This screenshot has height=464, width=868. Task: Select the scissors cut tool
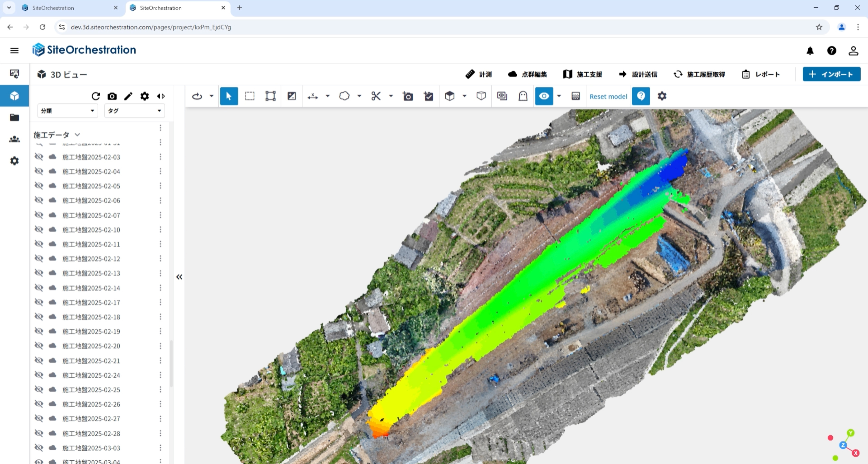tap(376, 96)
